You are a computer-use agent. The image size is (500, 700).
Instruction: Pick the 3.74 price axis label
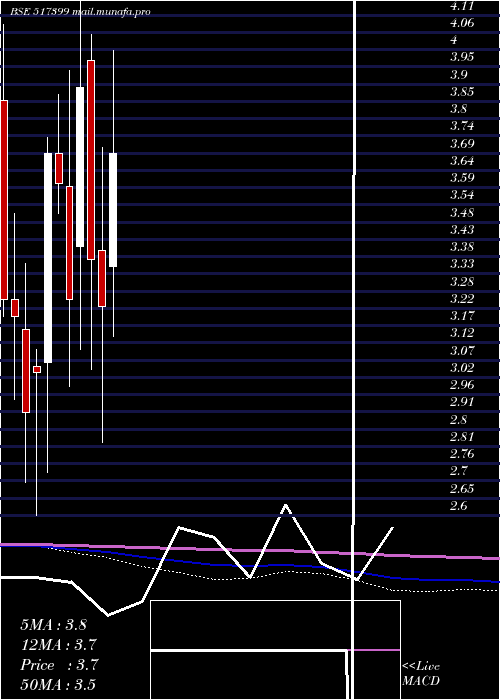(462, 126)
